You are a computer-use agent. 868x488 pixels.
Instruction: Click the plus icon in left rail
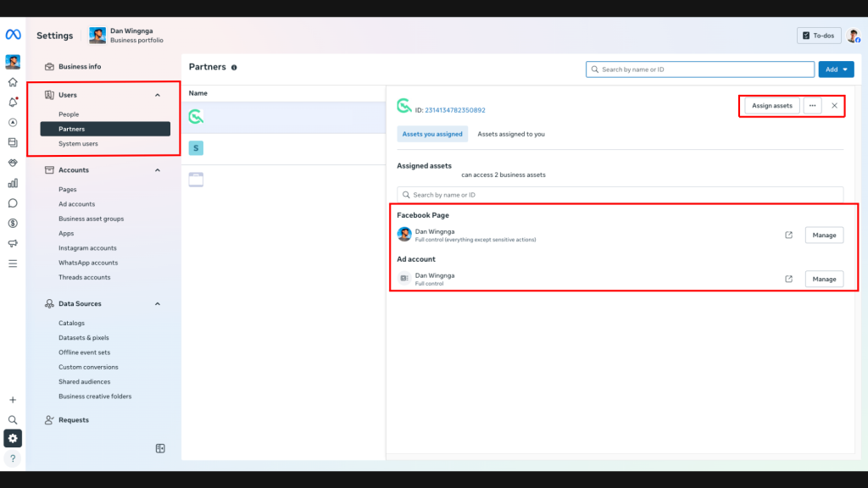click(x=13, y=400)
